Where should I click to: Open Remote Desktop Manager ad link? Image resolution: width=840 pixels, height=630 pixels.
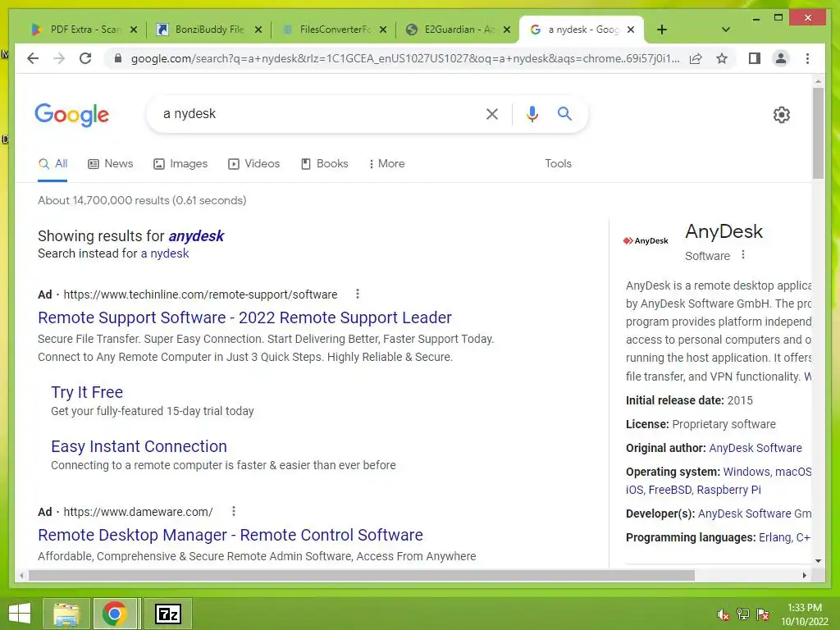click(231, 535)
